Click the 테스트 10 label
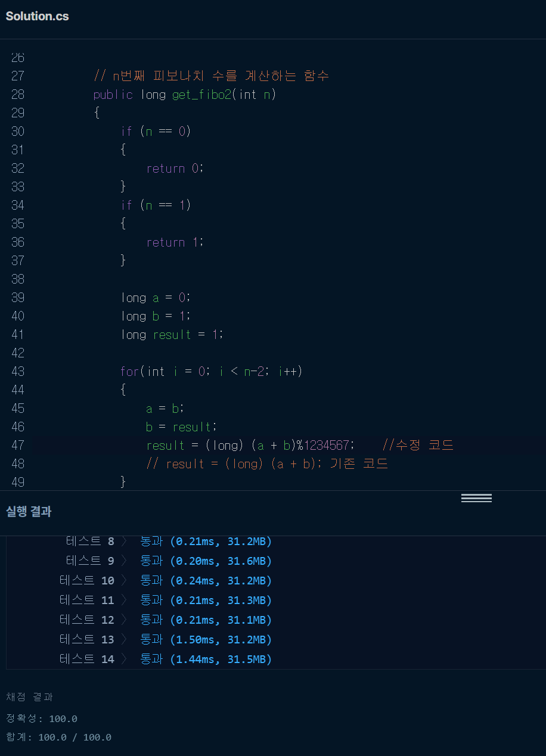The height and width of the screenshot is (756, 546). pyautogui.click(x=87, y=581)
